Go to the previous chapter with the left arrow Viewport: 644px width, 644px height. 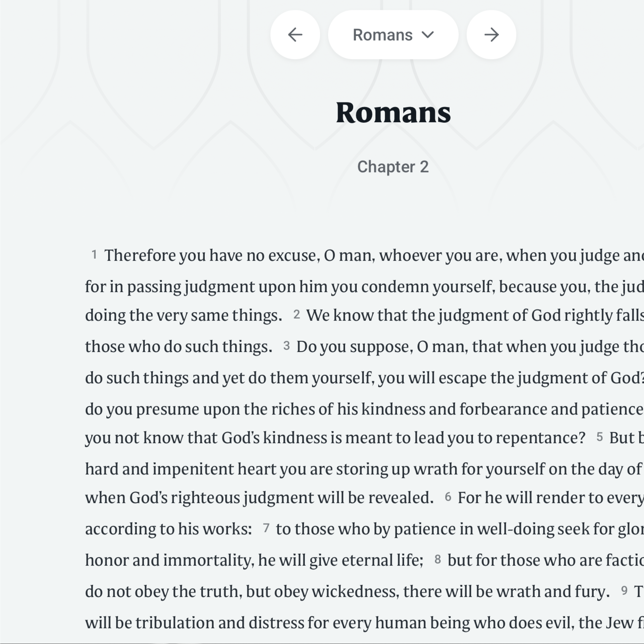[295, 35]
